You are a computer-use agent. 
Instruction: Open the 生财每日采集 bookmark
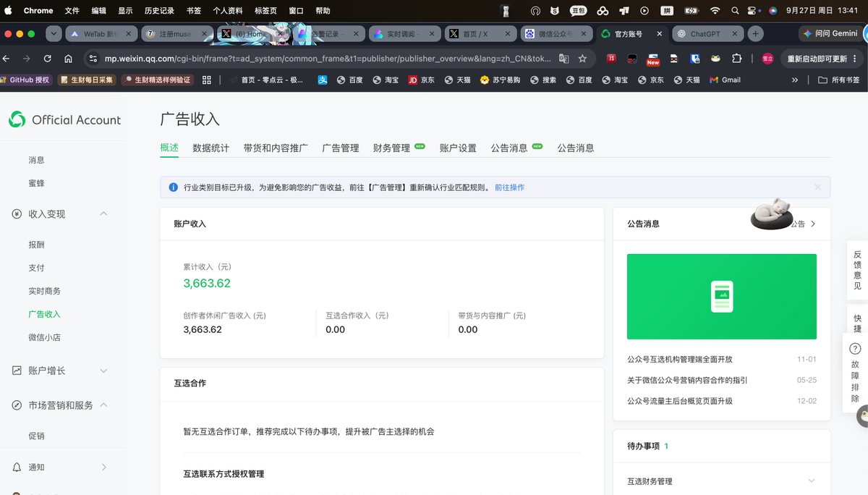(x=87, y=80)
